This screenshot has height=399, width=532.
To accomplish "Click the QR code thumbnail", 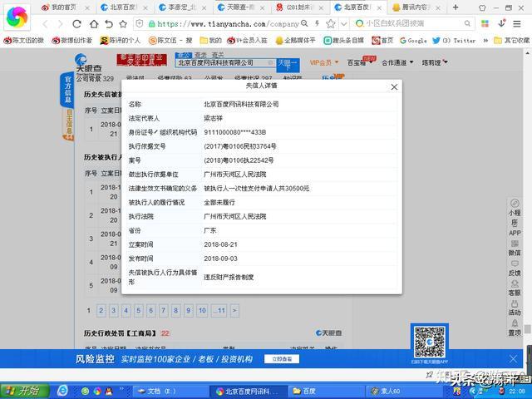I will [x=429, y=342].
